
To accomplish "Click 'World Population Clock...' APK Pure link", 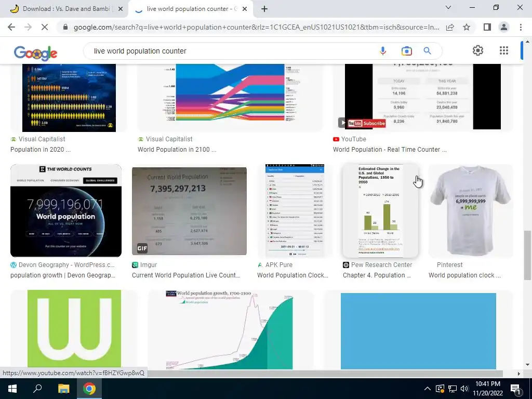I will pyautogui.click(x=292, y=275).
